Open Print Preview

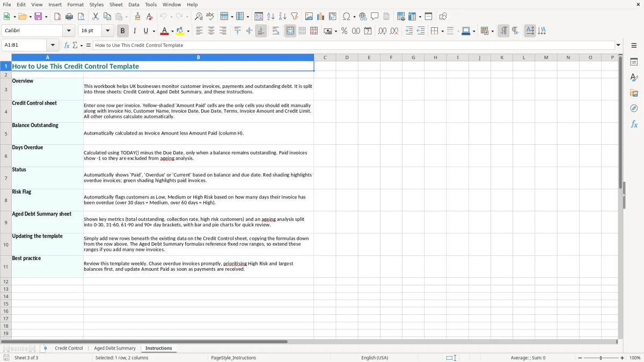click(81, 17)
